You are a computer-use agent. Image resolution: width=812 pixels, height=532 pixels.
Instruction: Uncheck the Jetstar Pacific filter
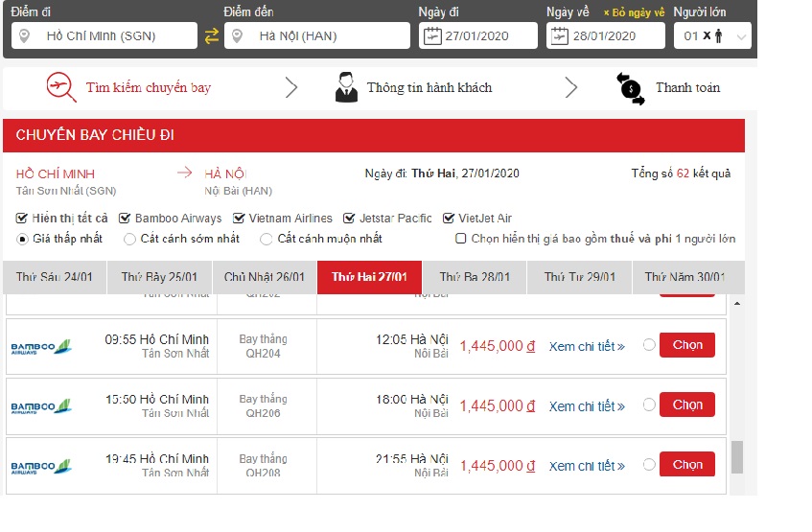[349, 219]
